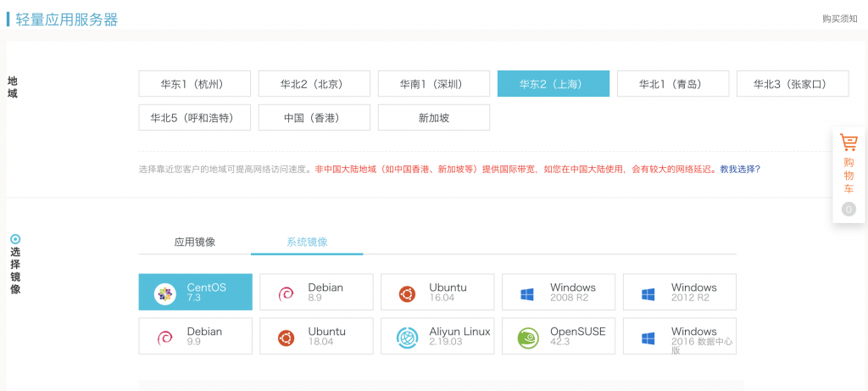Open the shopping cart icon
Image resolution: width=868 pixels, height=391 pixels.
pos(849,142)
